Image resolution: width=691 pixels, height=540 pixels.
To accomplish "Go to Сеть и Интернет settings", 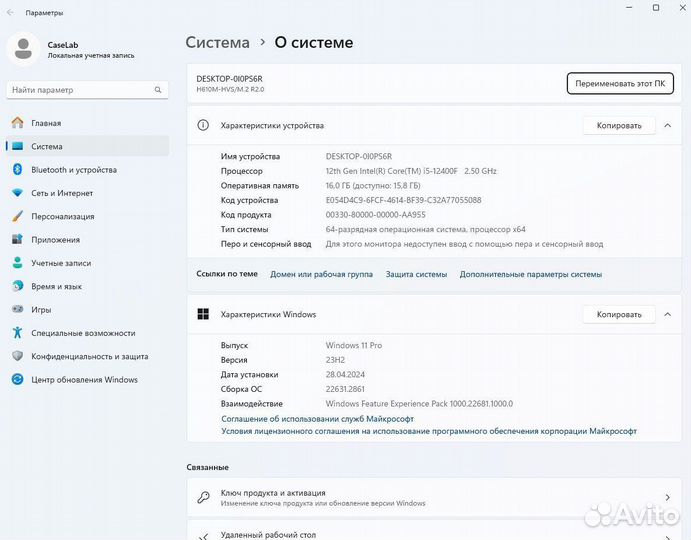I will click(x=87, y=193).
